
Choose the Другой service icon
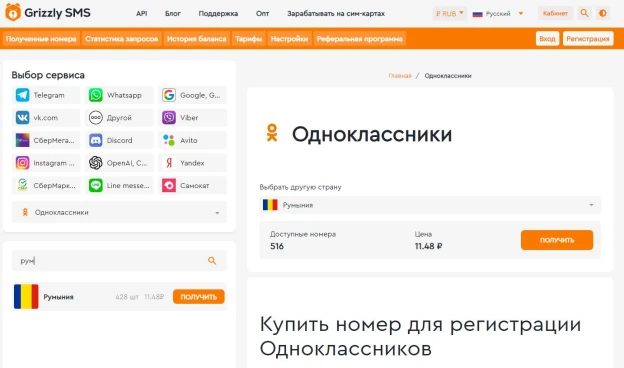[x=96, y=118]
